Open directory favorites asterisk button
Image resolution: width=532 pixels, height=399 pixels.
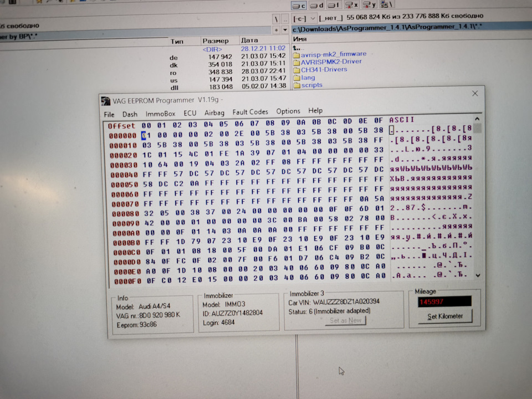point(277,30)
